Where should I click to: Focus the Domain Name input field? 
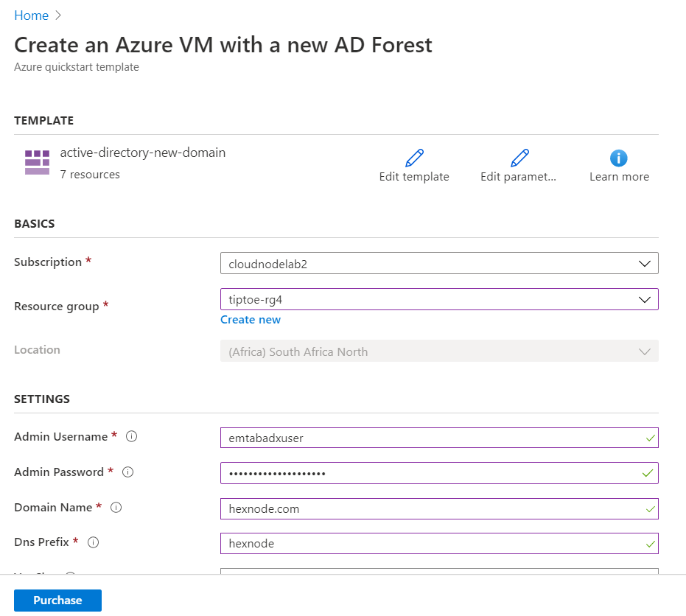439,509
